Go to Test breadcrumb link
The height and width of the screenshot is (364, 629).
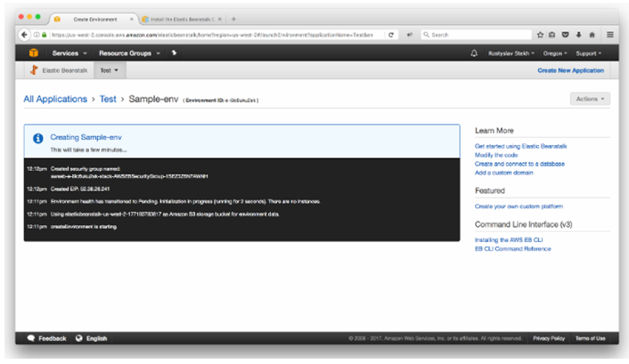click(x=108, y=99)
